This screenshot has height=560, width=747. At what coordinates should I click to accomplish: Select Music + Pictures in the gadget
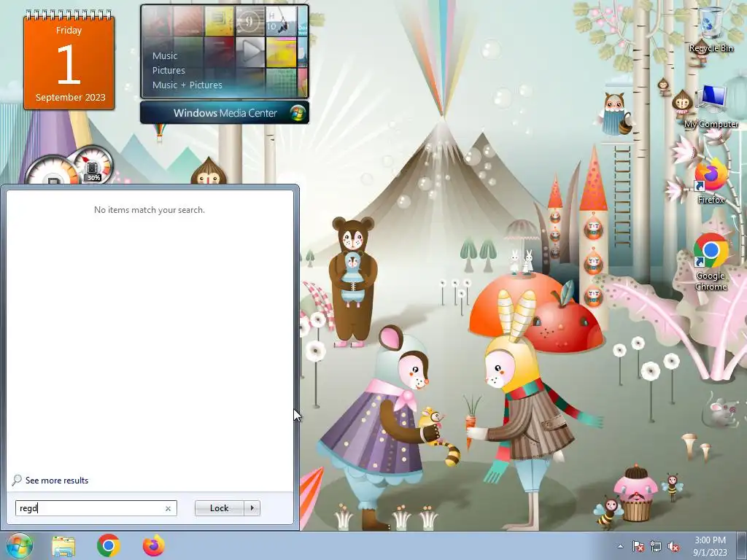click(x=187, y=85)
